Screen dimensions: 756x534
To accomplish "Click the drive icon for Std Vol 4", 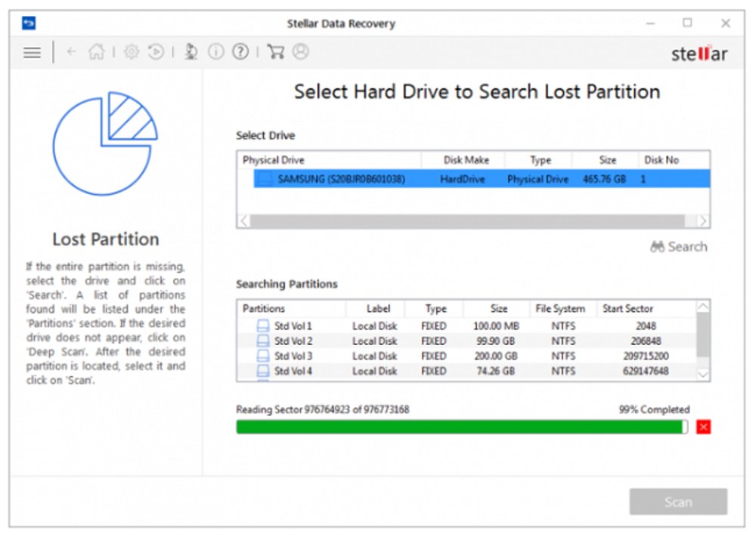I will 263,371.
